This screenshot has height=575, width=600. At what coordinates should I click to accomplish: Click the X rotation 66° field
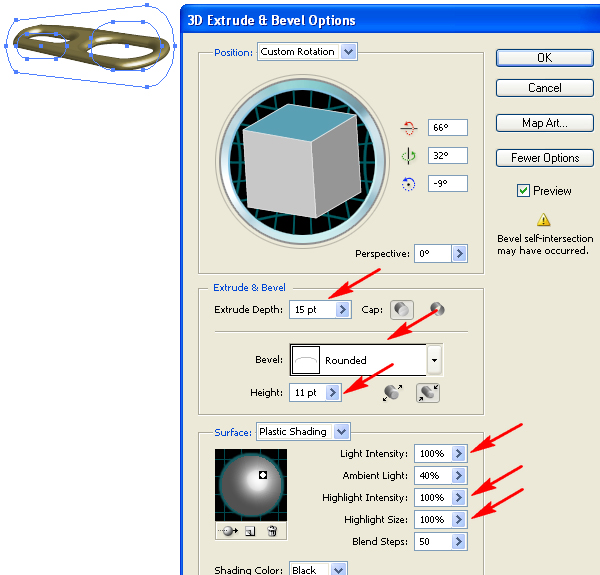448,127
